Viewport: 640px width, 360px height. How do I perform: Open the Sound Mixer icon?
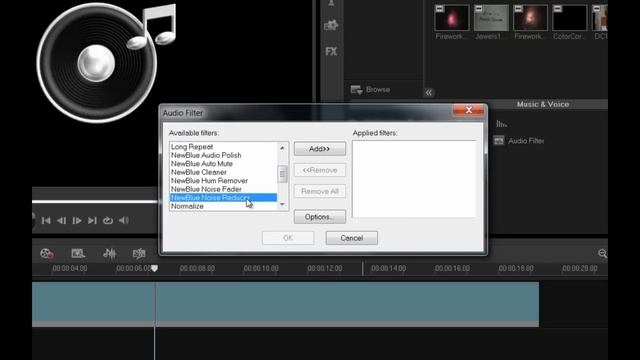[x=109, y=253]
